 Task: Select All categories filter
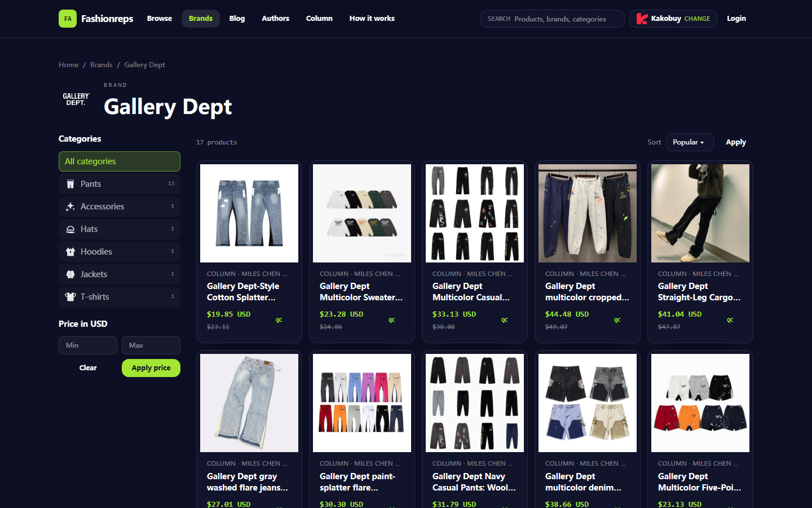point(120,161)
